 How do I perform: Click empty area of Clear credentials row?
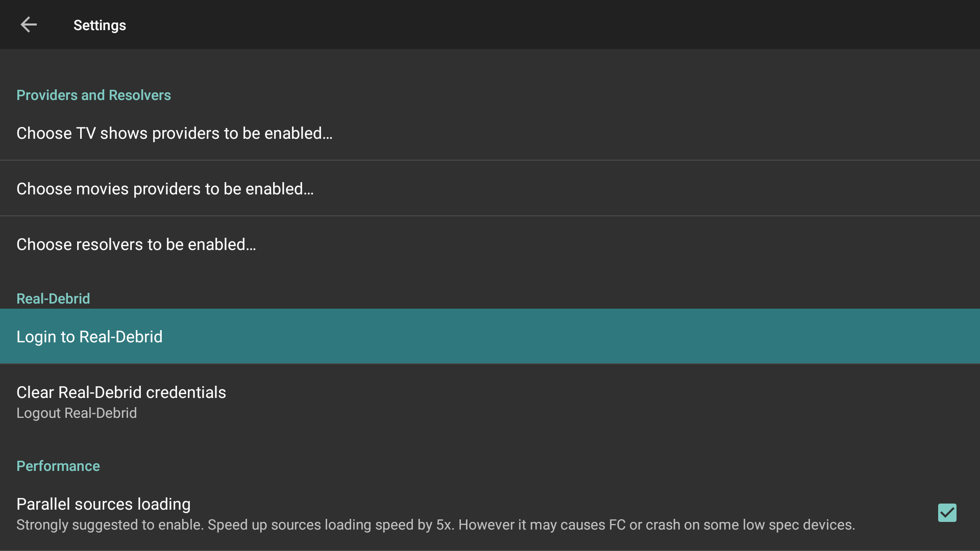[x=602, y=402]
